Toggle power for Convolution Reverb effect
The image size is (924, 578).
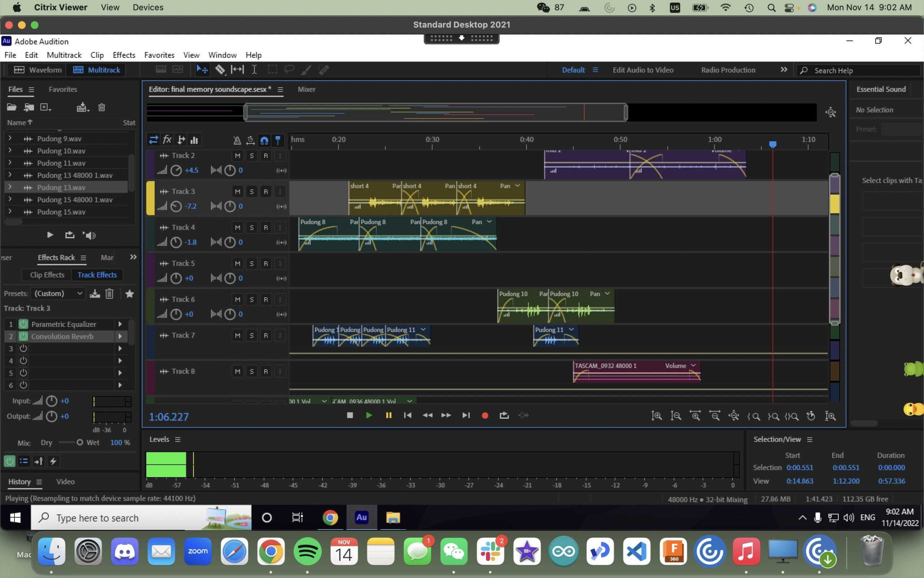[23, 336]
